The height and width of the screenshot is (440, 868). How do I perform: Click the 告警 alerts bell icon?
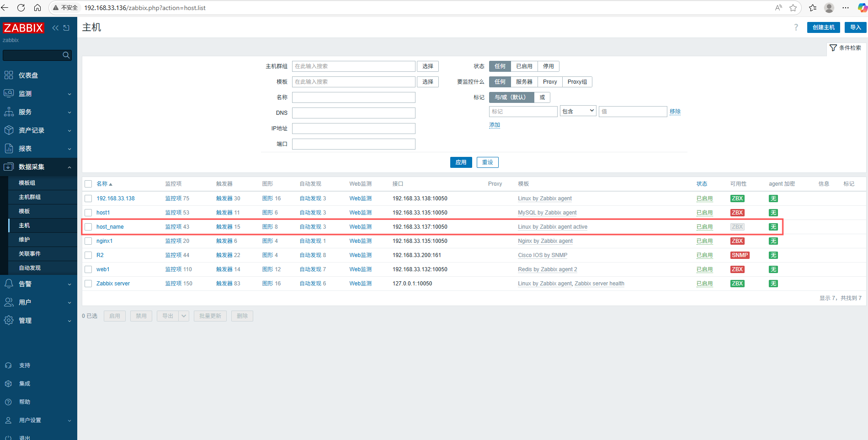coord(9,284)
